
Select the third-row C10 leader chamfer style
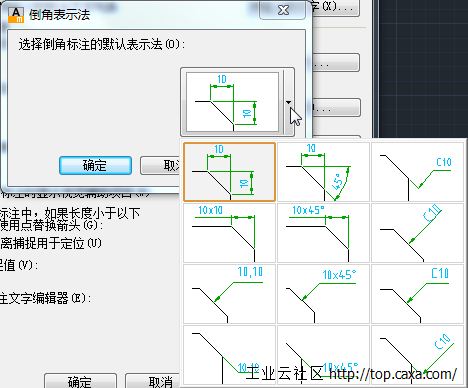pyautogui.click(x=417, y=294)
